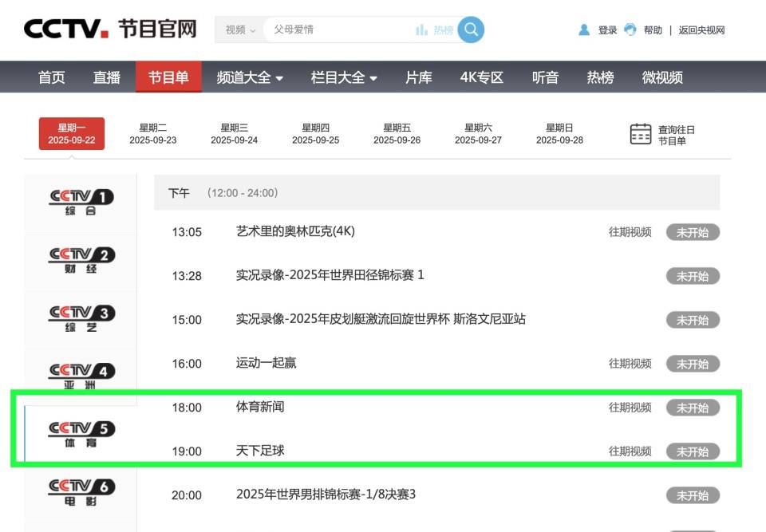
Task: Click the title 2025年世界男排锦标赛-1/8决赛3
Action: point(326,495)
